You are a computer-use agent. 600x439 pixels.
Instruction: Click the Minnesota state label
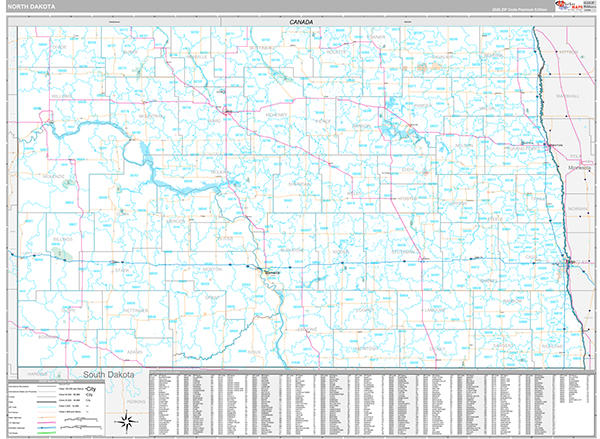click(x=579, y=168)
